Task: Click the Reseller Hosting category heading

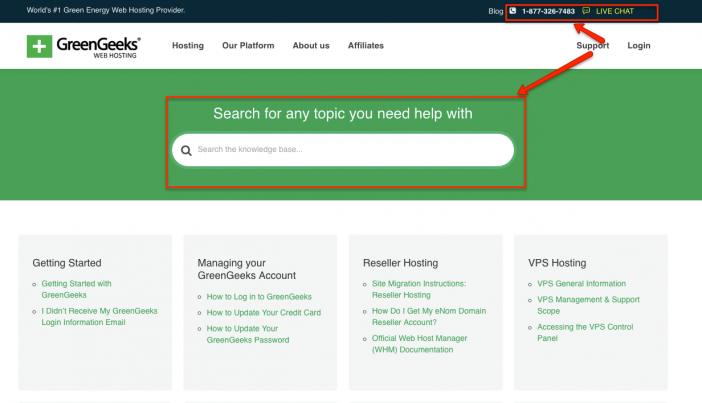Action: pyautogui.click(x=400, y=263)
